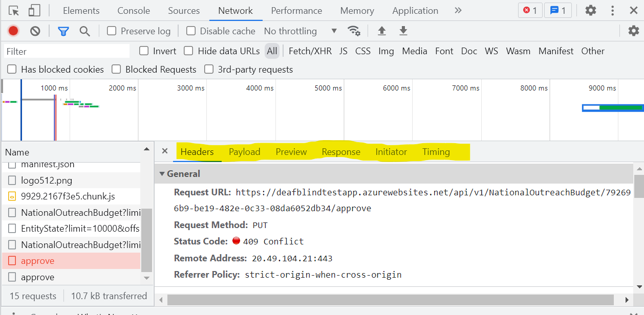644x315 pixels.
Task: Click the import HAR upload icon
Action: (382, 31)
